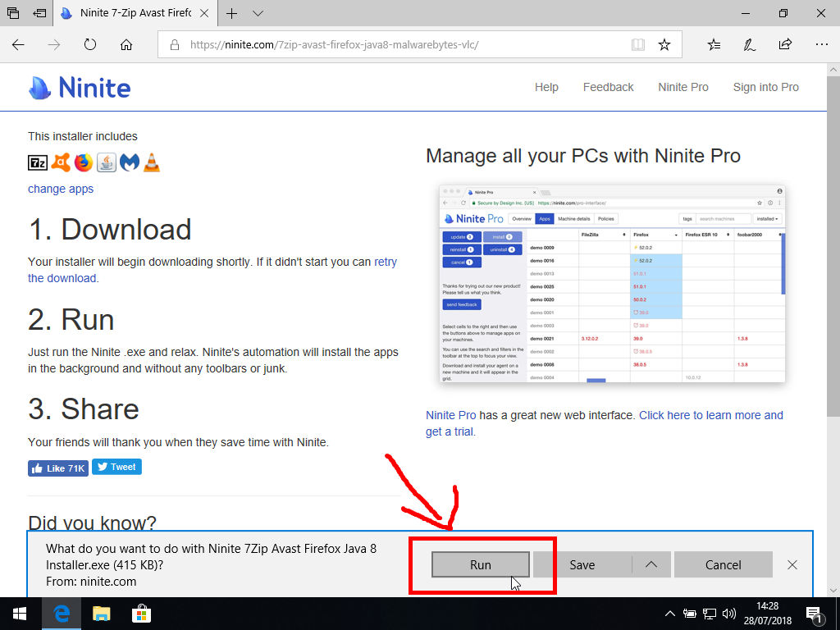The height and width of the screenshot is (630, 840).
Task: Click Facebook Like 71K button
Action: [58, 468]
